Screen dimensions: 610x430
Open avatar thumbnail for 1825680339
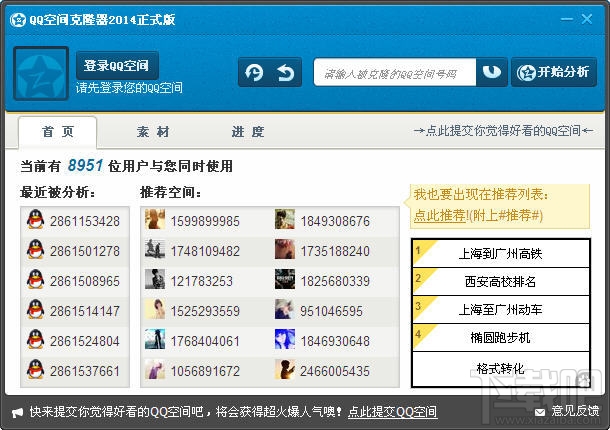(x=285, y=279)
